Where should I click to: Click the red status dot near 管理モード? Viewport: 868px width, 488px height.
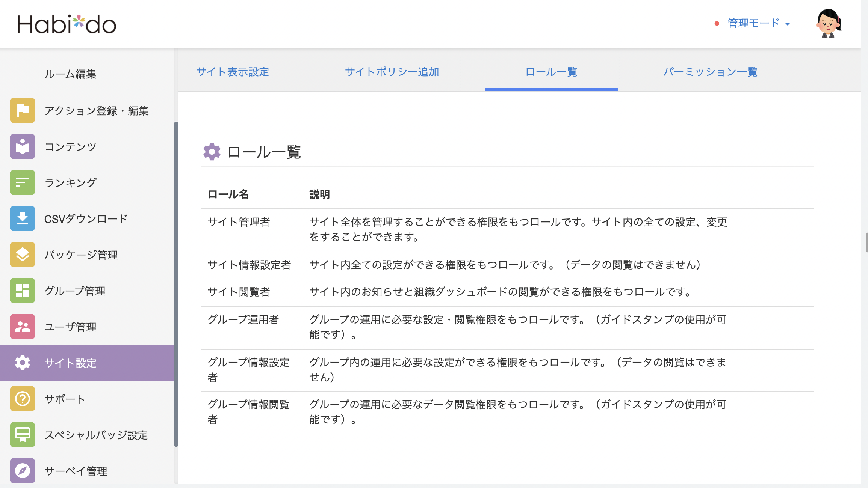pos(717,24)
